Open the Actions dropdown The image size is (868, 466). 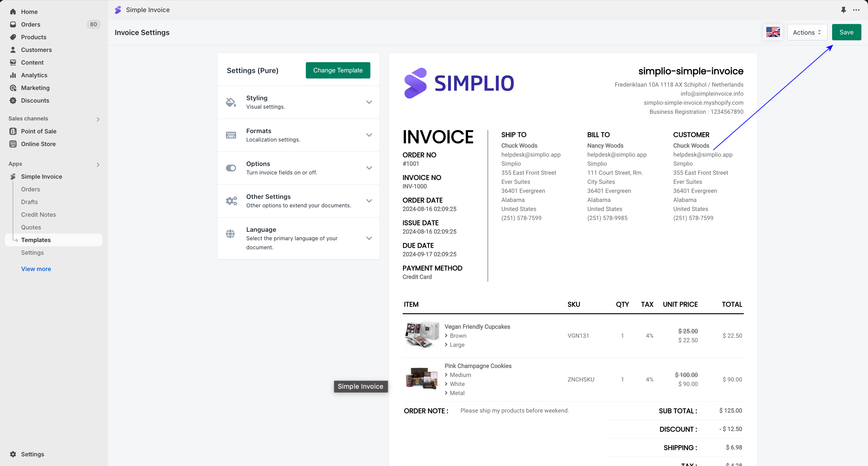pos(807,32)
